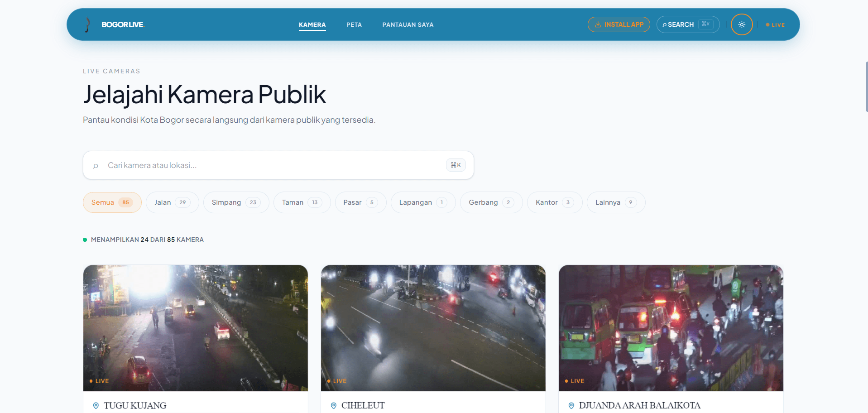Switch to the PETA tab
The width and height of the screenshot is (868, 413).
pos(354,25)
